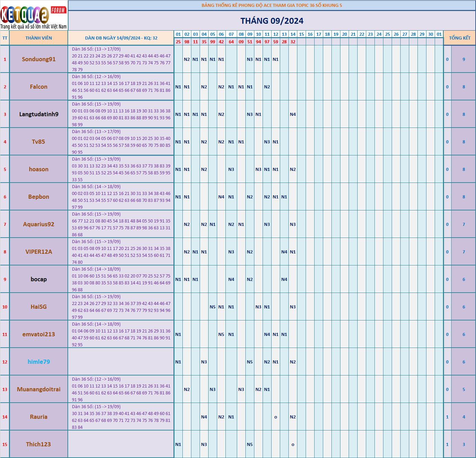The width and height of the screenshot is (476, 458).
Task: Select member name Falcon
Action: (39, 87)
